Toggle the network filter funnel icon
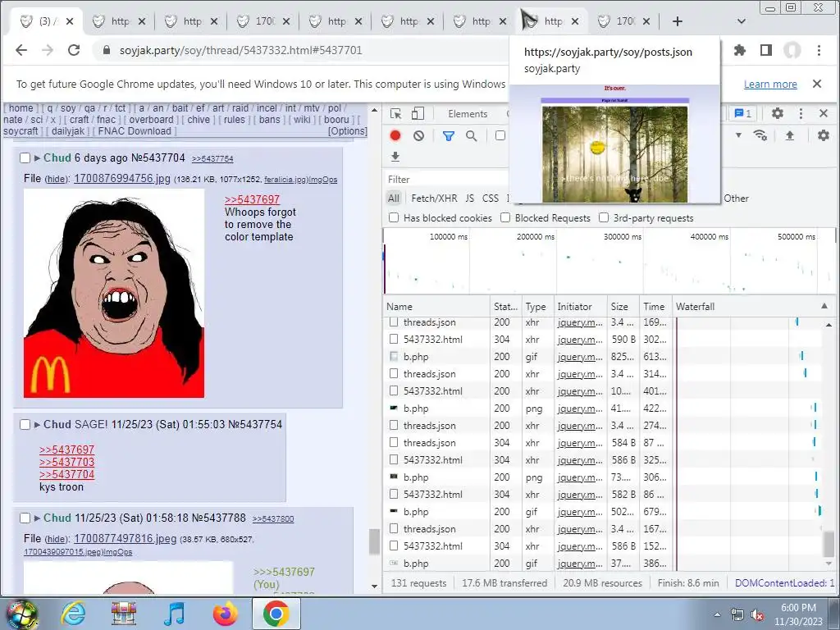Image resolution: width=840 pixels, height=630 pixels. point(449,136)
